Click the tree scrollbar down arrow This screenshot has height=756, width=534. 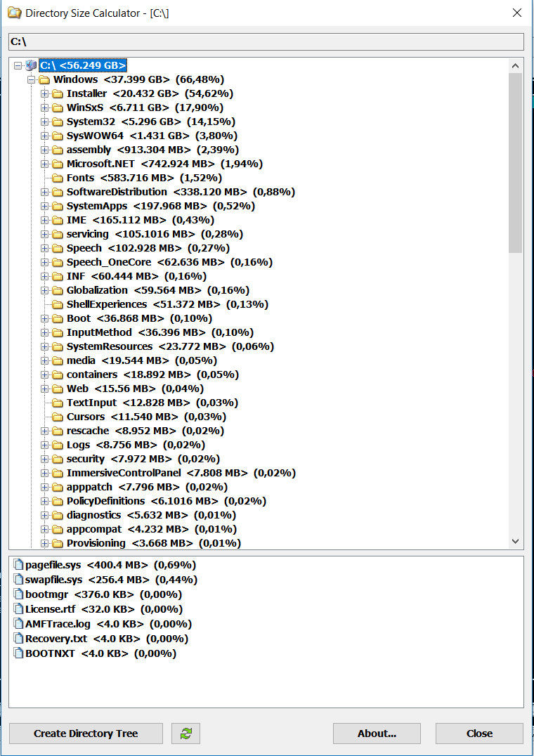(x=515, y=541)
